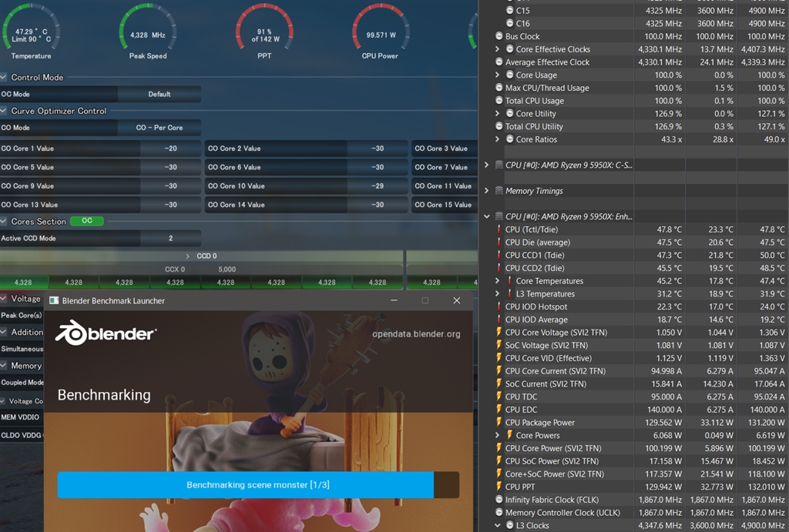
Task: Click the Blender logo in the launcher
Action: [x=106, y=333]
